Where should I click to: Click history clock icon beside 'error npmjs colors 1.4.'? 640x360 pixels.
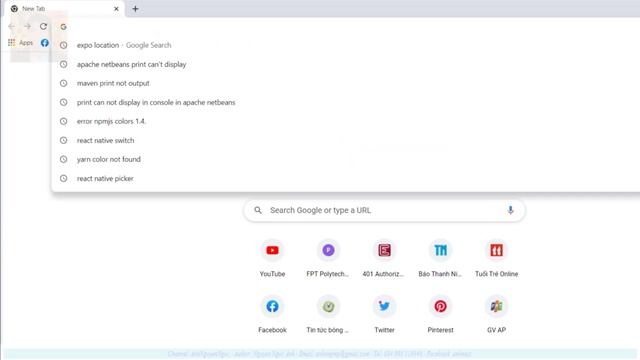pyautogui.click(x=63, y=121)
